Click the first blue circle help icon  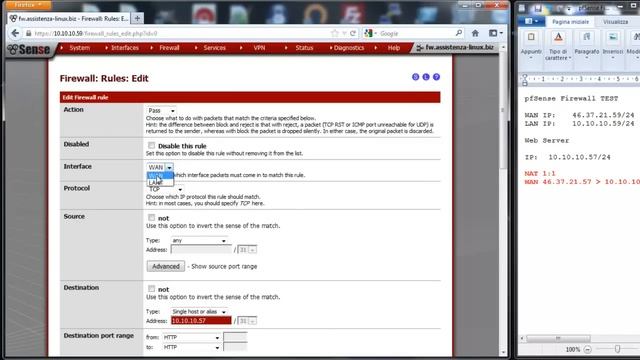point(416,77)
